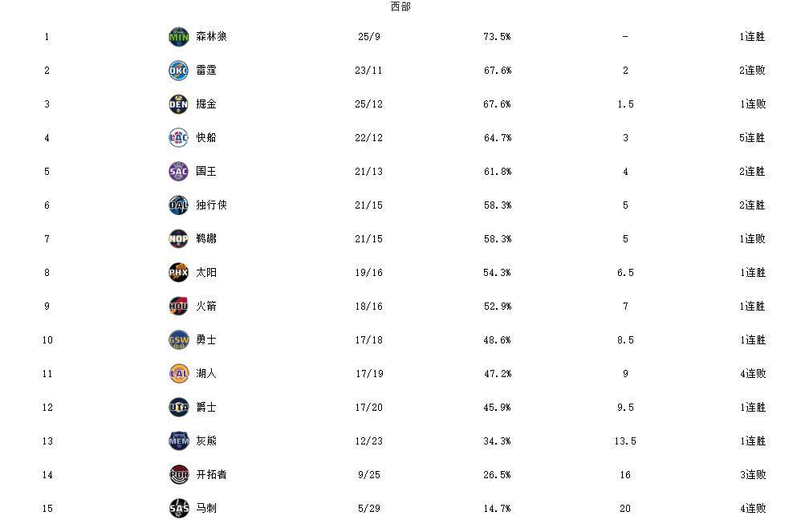The height and width of the screenshot is (532, 809).
Task: Click the Thunder OKC team logo
Action: coord(178,71)
